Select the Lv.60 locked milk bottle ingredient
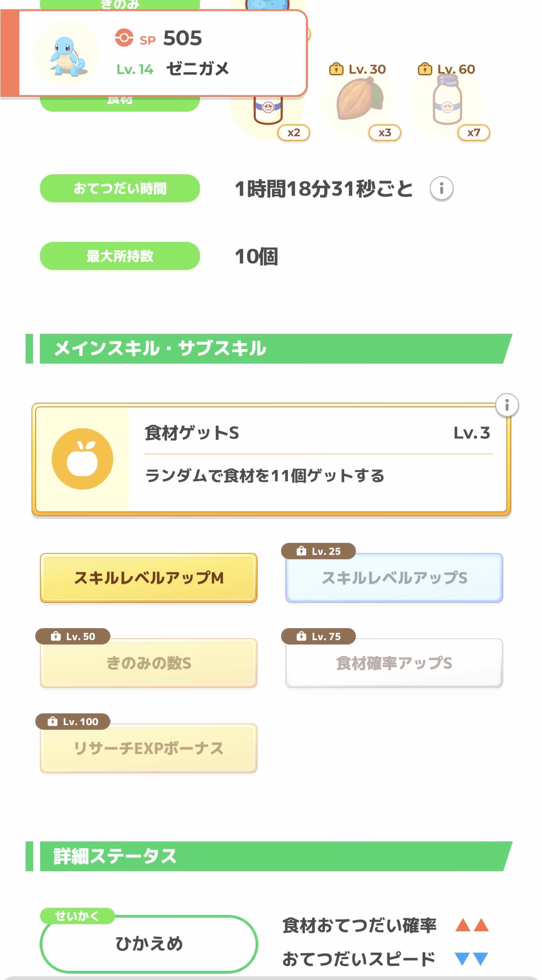This screenshot has height=980, width=542. (x=447, y=101)
